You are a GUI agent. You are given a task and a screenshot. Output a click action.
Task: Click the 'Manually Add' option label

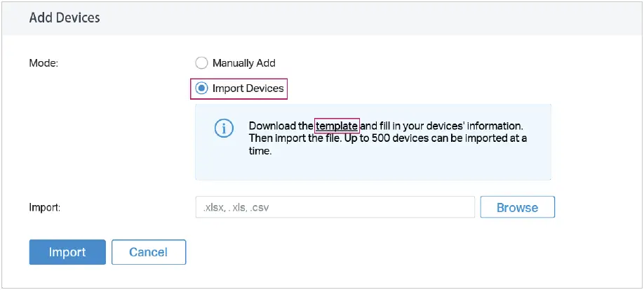point(243,63)
